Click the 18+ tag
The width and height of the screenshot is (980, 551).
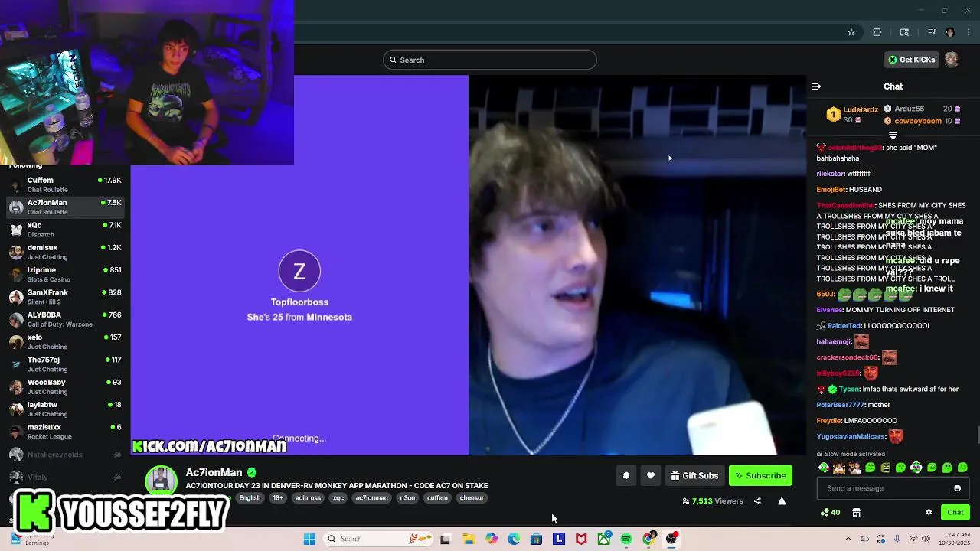[278, 498]
